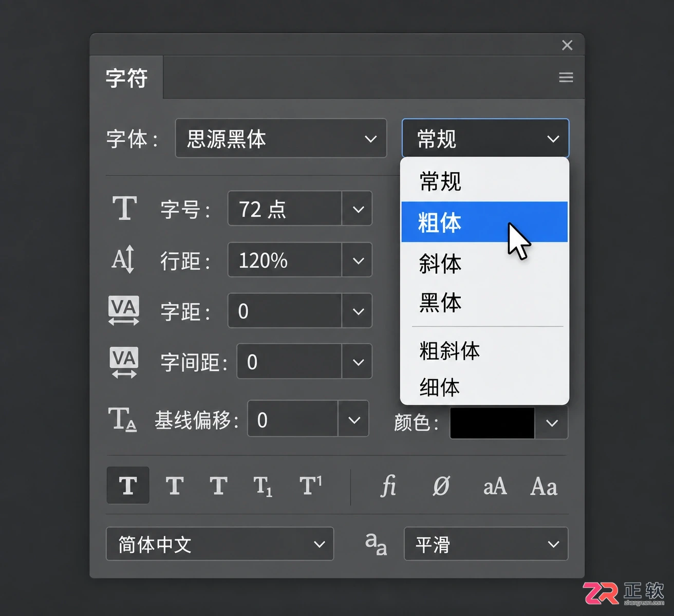Click the 120% line spacing field
The image size is (674, 616).
click(285, 260)
